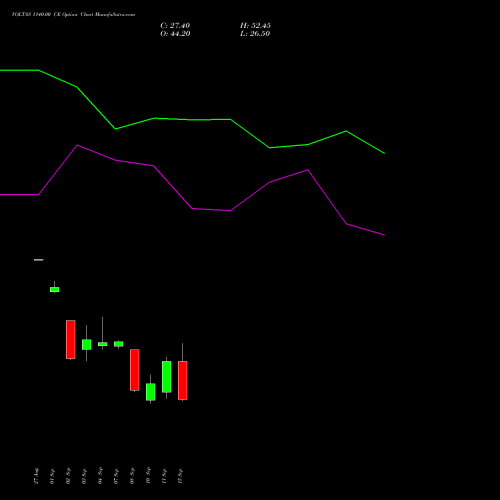This screenshot has height=500, width=500.
Task: Click the VOLTAS 1140.00 CE chart title
Action: (x=73, y=15)
